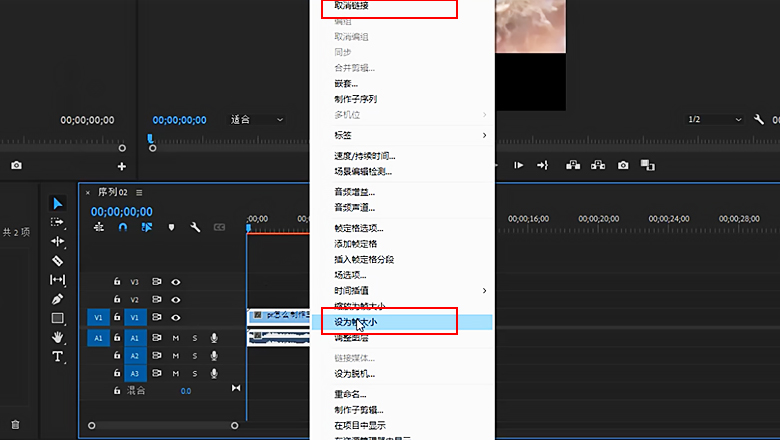The width and height of the screenshot is (780, 440).
Task: Click the blue timeline timecode 00;00;00;00
Action: [121, 212]
